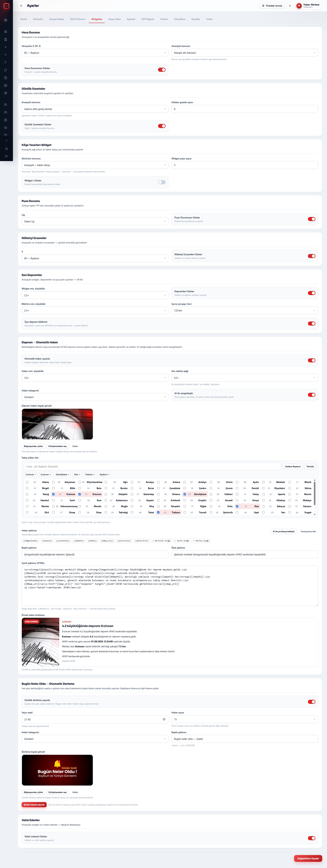
Task: Switch theme with the sun icon
Action: pos(290,6)
